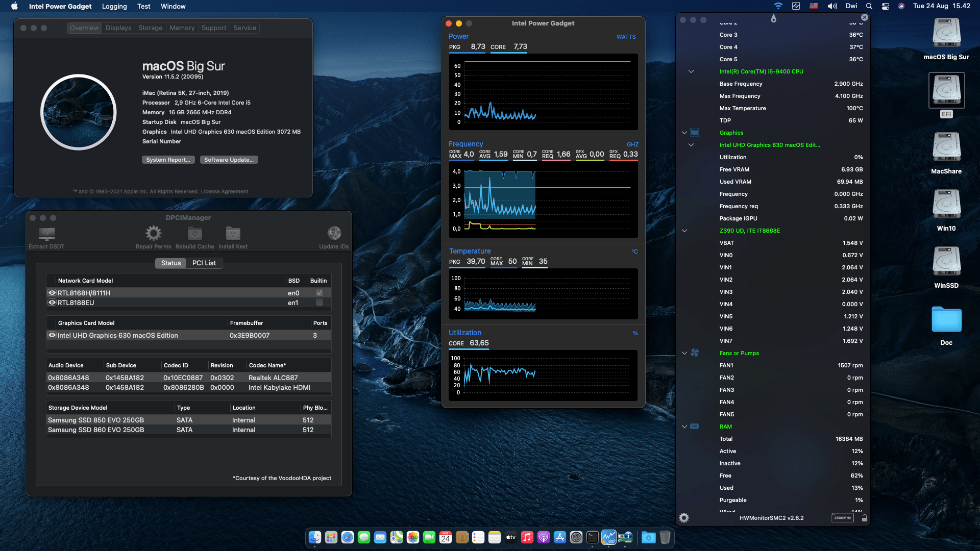Open Spotlight search in menu bar
The height and width of the screenshot is (551, 980).
click(x=869, y=6)
